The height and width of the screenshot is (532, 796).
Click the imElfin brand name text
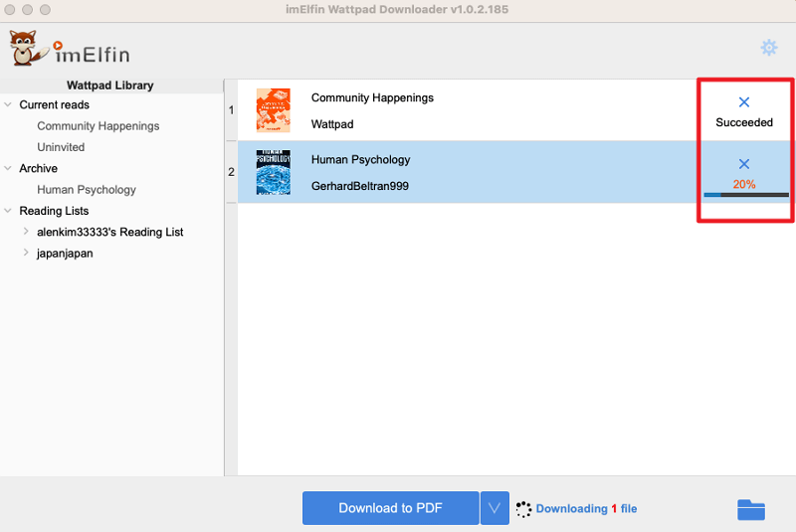[x=93, y=55]
